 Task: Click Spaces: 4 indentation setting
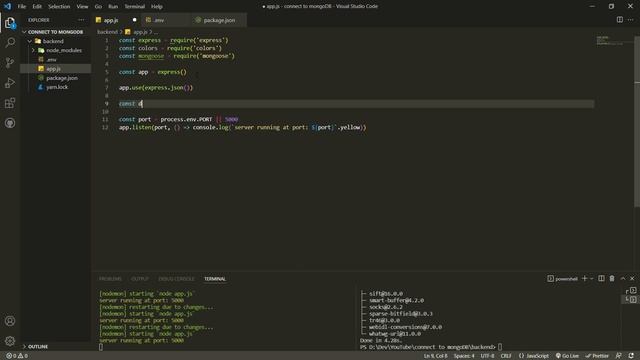click(464, 356)
